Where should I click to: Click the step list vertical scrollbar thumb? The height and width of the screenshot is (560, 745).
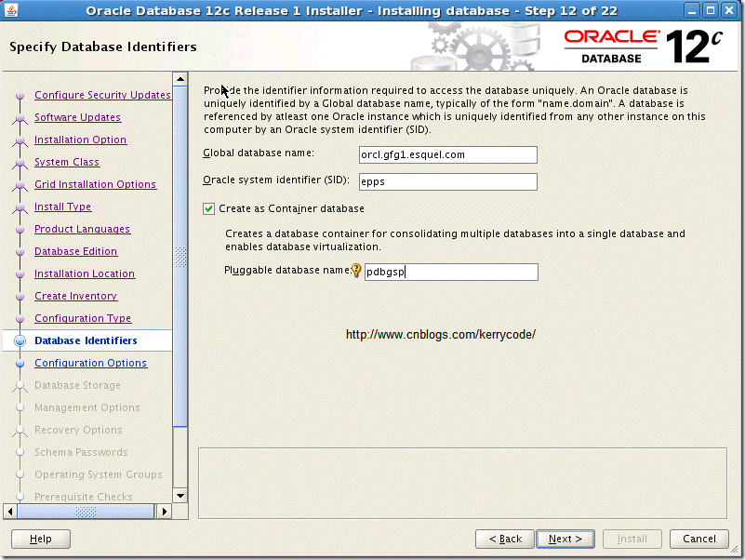tap(180, 257)
